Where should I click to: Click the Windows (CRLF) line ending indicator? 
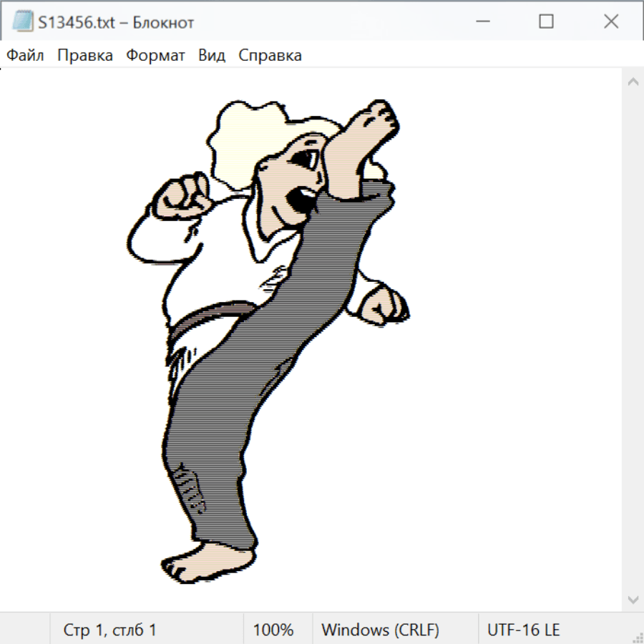point(380,630)
